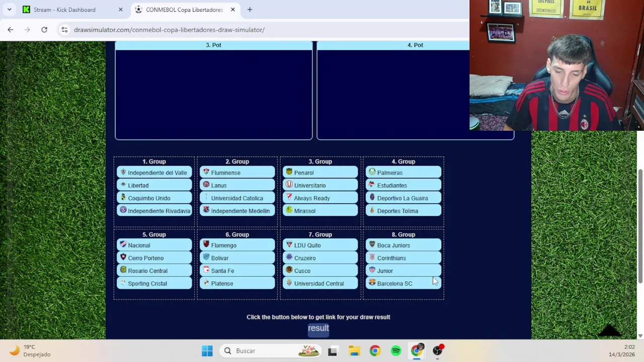Click the 3. Pot header

pyautogui.click(x=213, y=45)
